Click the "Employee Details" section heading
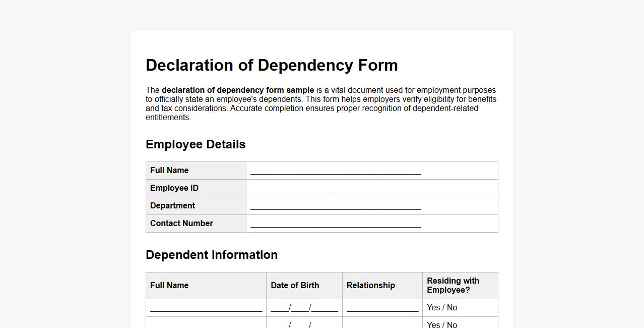 (196, 144)
